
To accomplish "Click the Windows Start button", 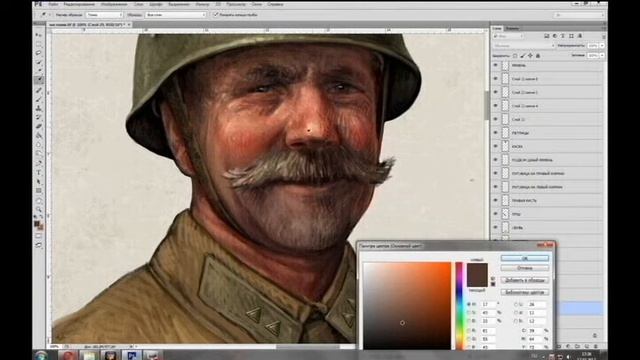I will click(x=41, y=356).
